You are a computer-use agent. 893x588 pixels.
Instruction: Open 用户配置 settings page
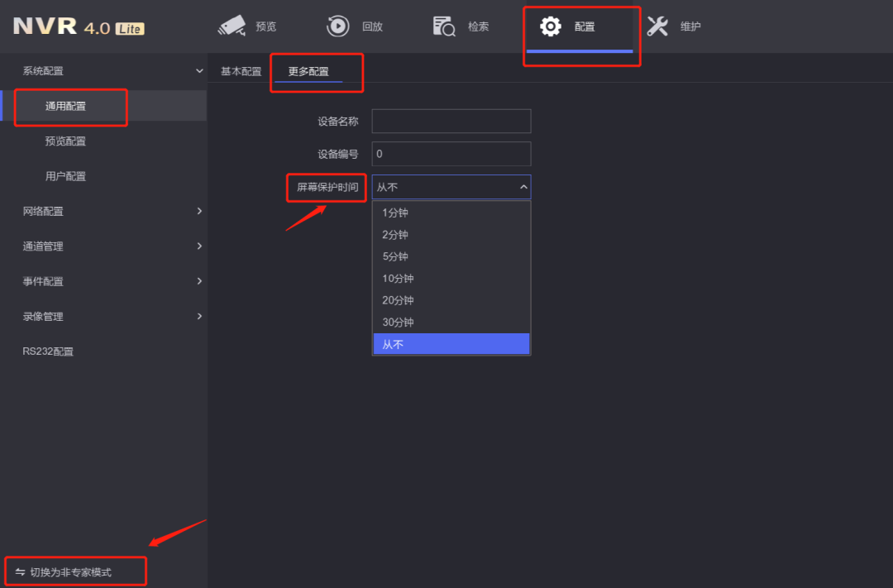[65, 176]
